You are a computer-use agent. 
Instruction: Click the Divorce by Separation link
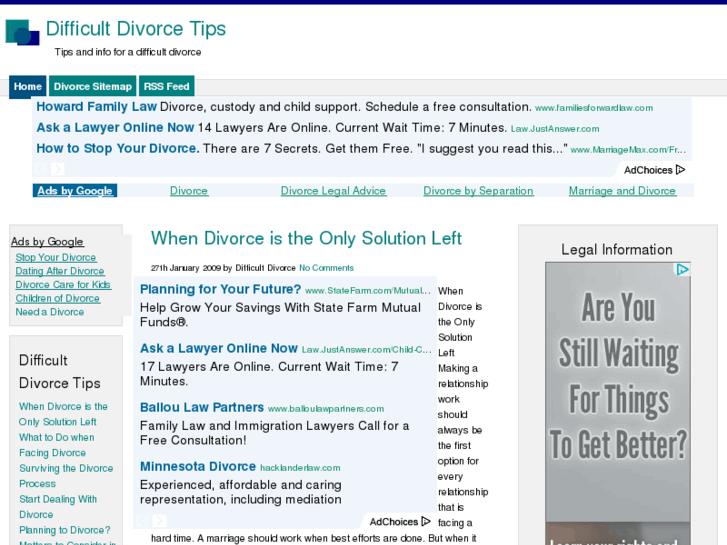tap(478, 191)
